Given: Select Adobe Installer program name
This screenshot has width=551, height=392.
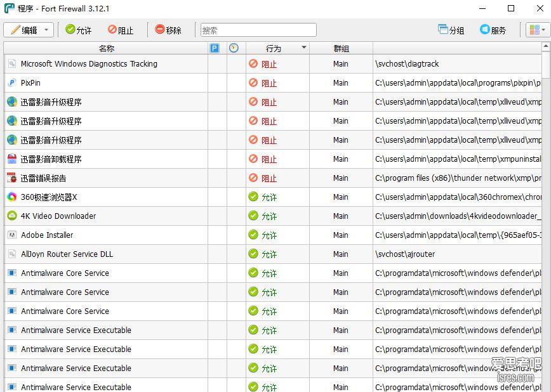Looking at the screenshot, I should click(x=47, y=235).
